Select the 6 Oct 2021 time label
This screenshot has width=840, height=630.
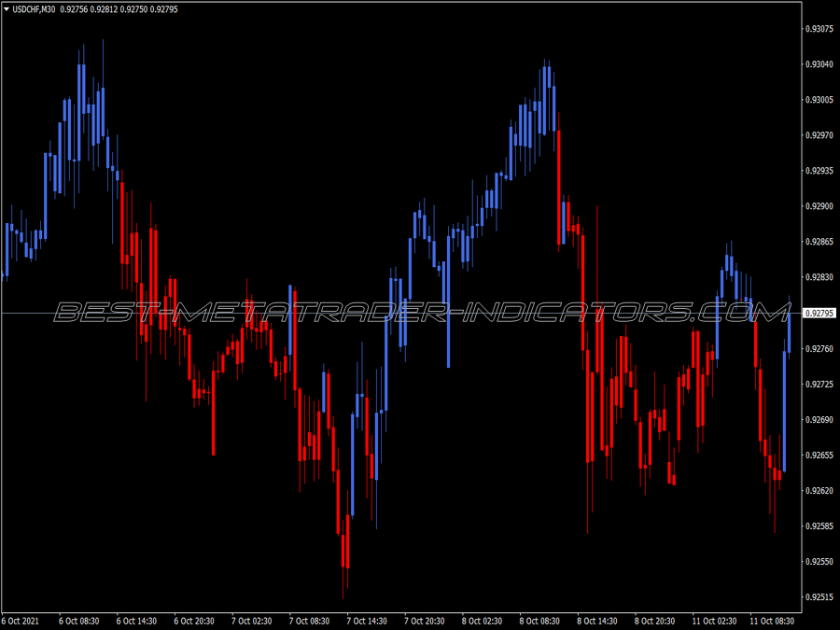(x=21, y=621)
